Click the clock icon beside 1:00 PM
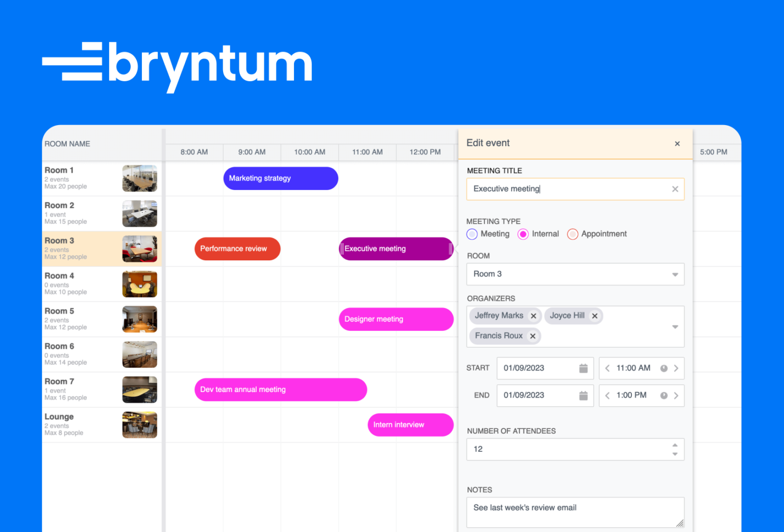Image resolution: width=784 pixels, height=532 pixels. point(664,395)
